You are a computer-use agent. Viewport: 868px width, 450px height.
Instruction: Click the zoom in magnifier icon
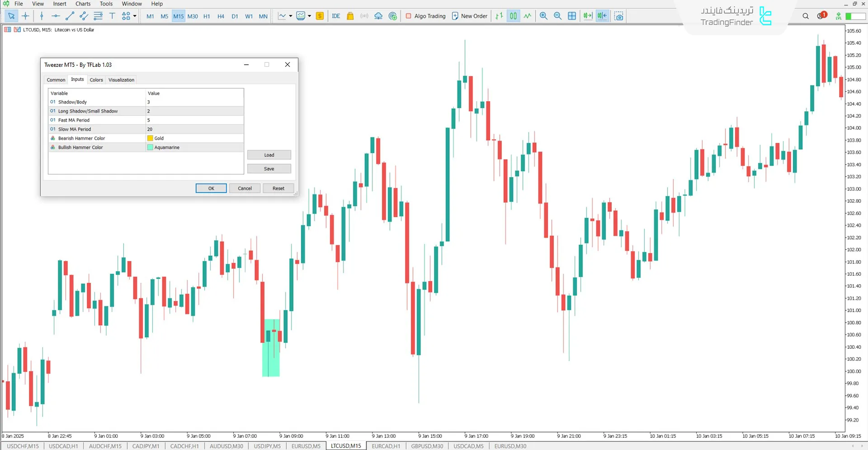tap(543, 16)
